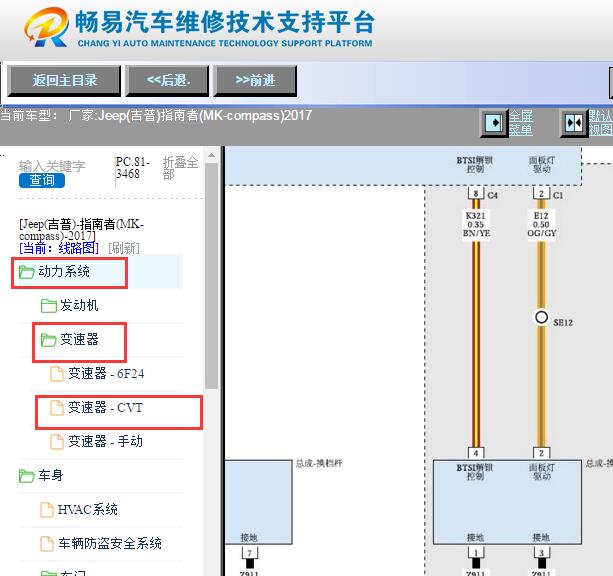Open the 动力系统 folder icon
613x576 pixels.
point(27,272)
